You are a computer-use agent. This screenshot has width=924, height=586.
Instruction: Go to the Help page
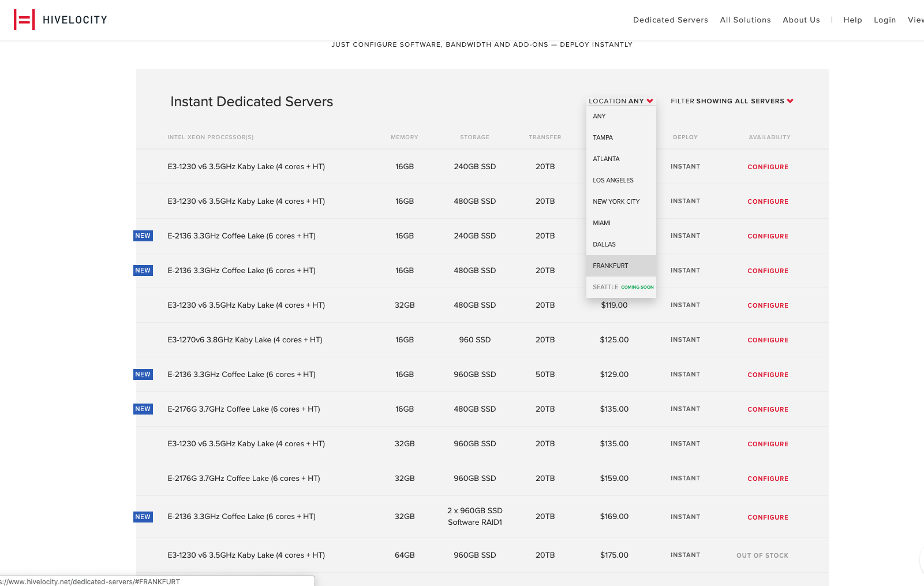click(x=852, y=20)
